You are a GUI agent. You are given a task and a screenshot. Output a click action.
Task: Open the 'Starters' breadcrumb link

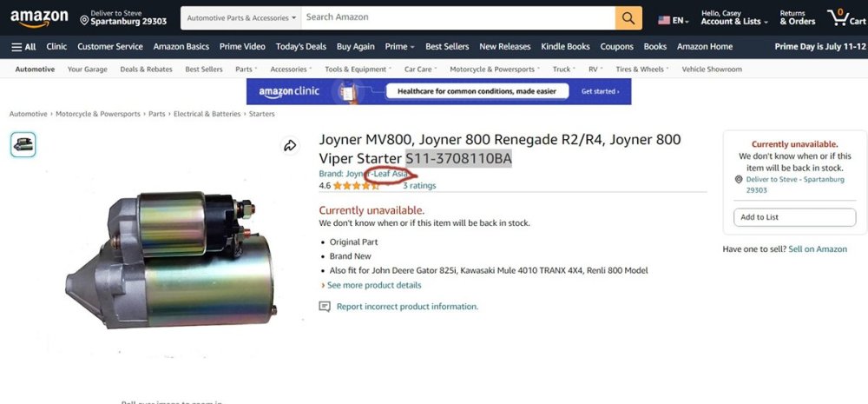point(262,114)
